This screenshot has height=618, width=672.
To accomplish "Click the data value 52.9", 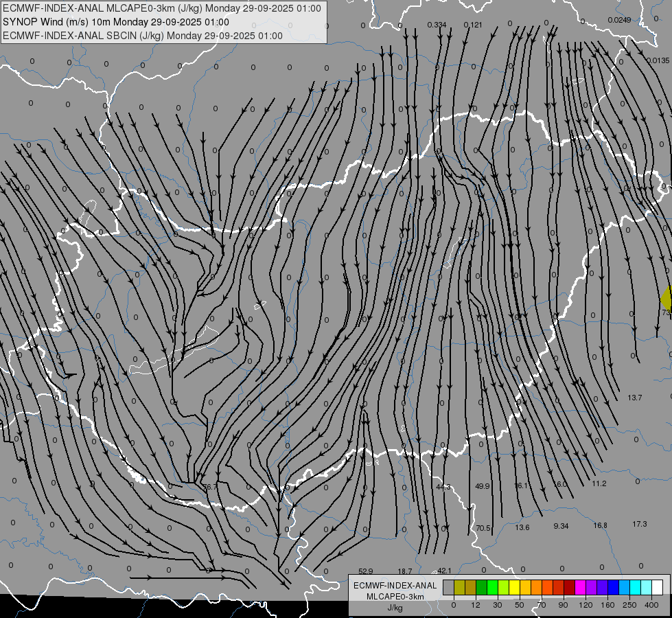I will point(366,571).
